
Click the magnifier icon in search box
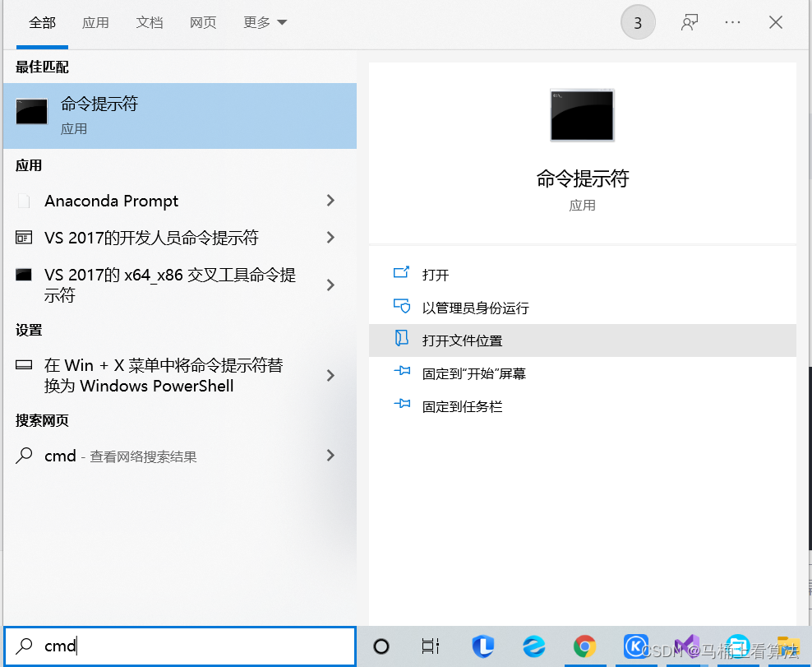[x=24, y=646]
